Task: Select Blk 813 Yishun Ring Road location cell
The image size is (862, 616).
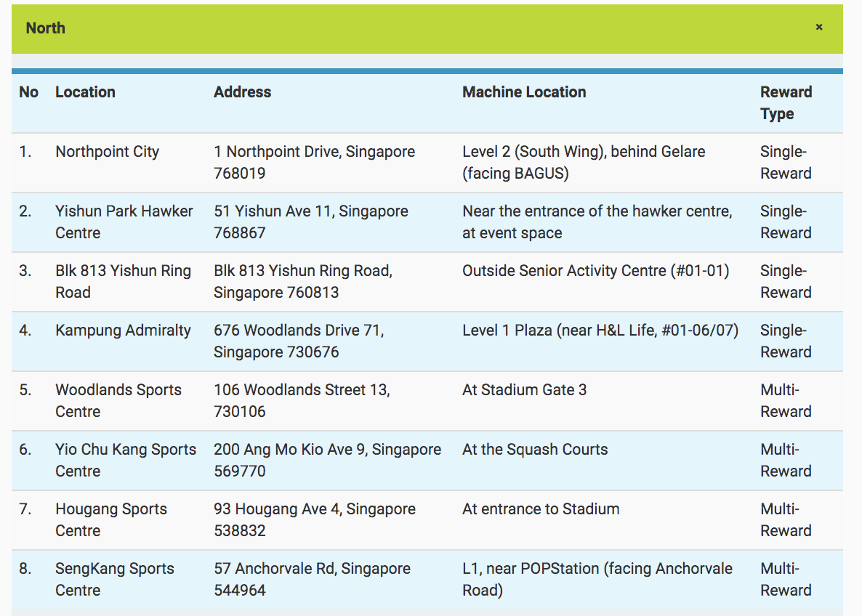Action: [123, 281]
